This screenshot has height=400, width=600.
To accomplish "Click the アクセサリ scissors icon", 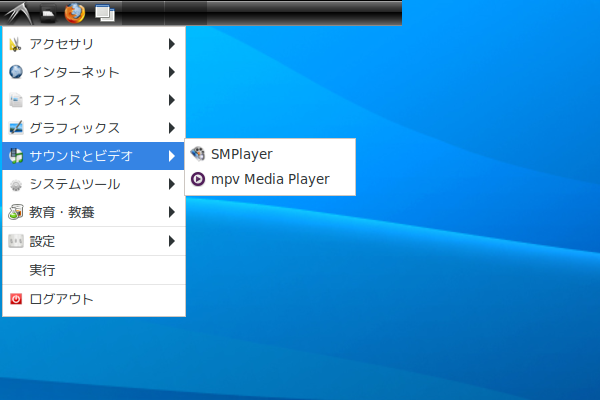I will 16,44.
